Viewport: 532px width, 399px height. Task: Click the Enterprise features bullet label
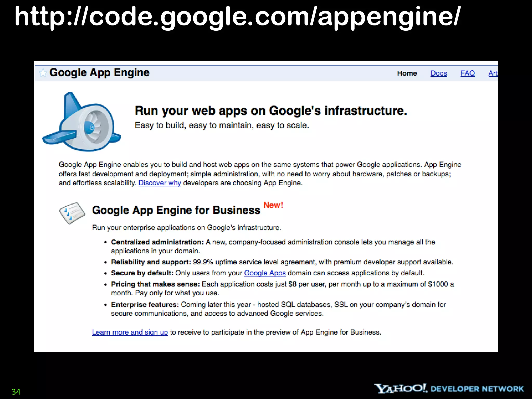pos(145,304)
